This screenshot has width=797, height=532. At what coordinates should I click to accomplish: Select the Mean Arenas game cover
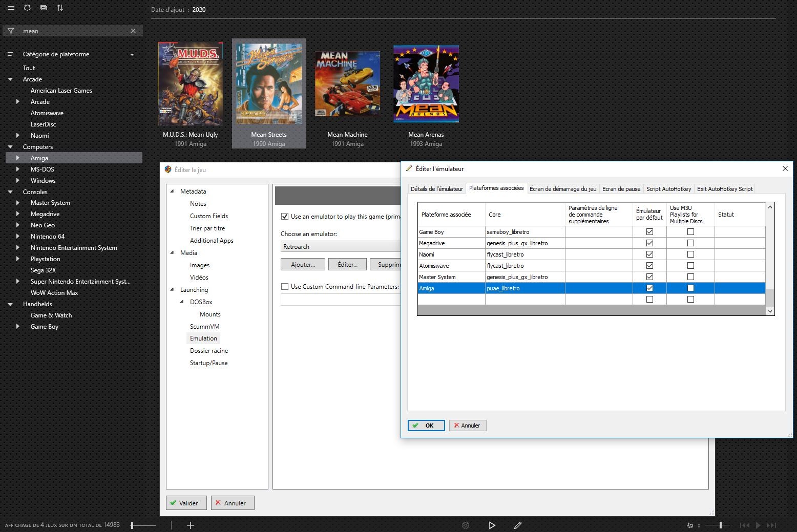click(x=426, y=84)
